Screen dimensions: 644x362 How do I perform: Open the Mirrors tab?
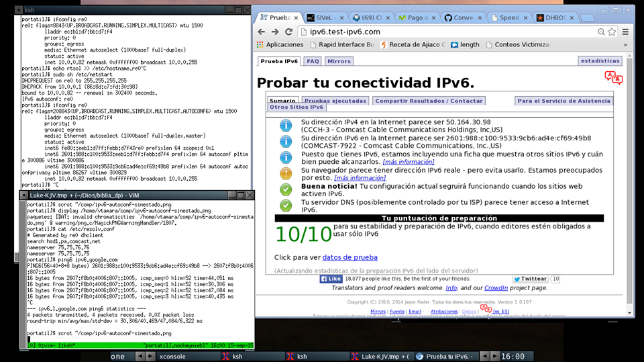pyautogui.click(x=339, y=61)
